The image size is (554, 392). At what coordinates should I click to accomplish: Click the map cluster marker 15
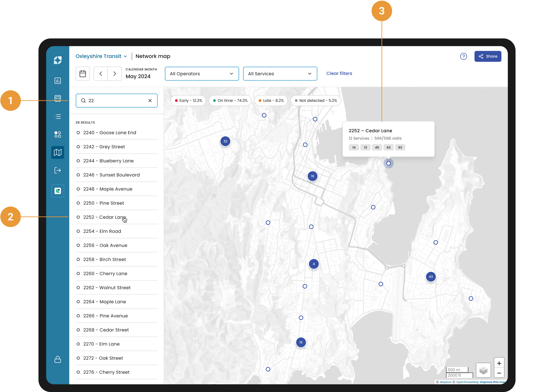301,342
